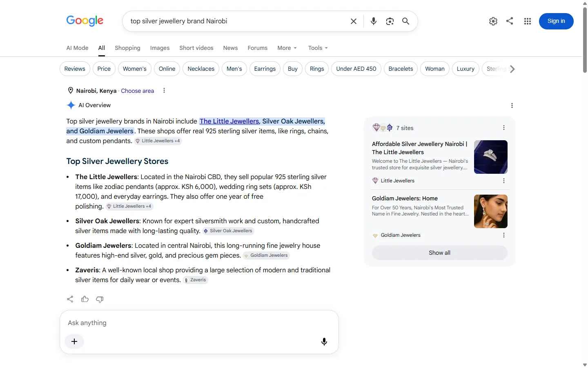Open search by image camera icon
The image size is (588, 368).
(390, 21)
